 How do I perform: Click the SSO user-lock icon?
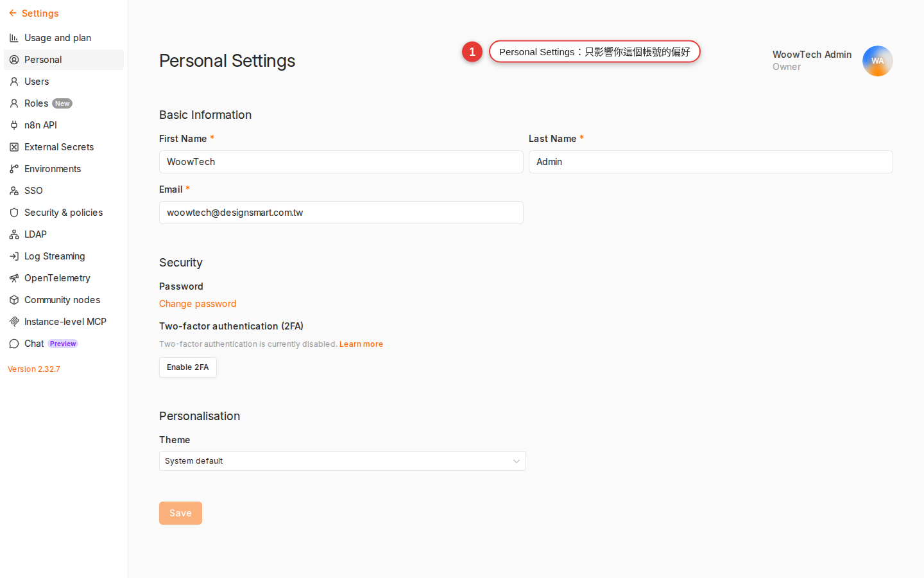14,191
